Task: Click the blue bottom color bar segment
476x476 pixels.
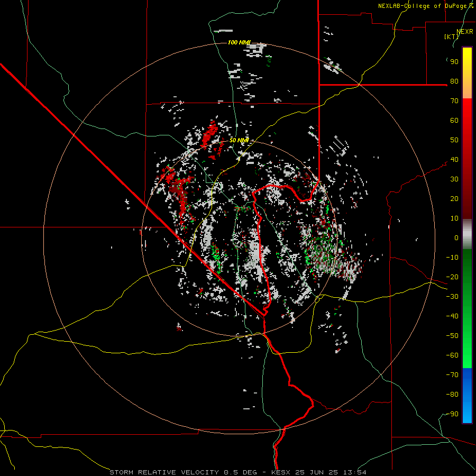Action: tap(467, 395)
